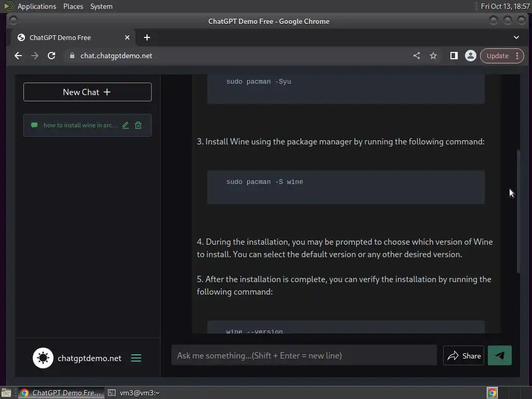Click the show desktop icon in taskbar

coord(6,393)
